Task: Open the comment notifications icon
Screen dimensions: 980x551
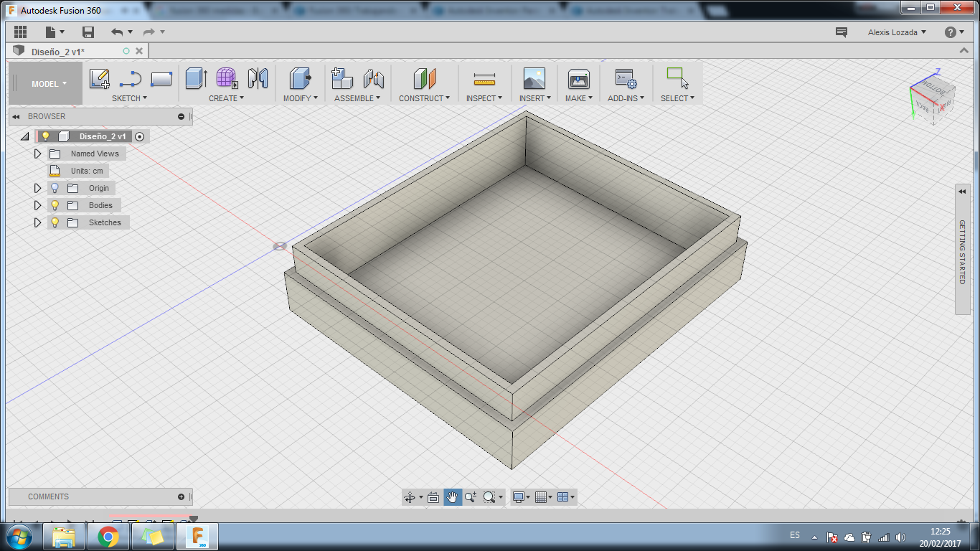Action: 842,32
